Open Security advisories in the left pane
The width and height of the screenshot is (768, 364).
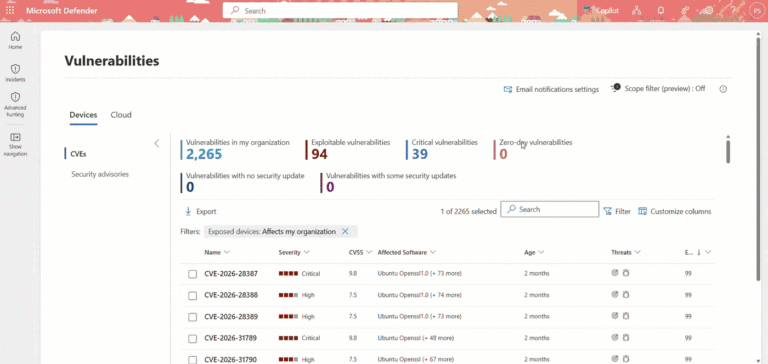pyautogui.click(x=100, y=174)
